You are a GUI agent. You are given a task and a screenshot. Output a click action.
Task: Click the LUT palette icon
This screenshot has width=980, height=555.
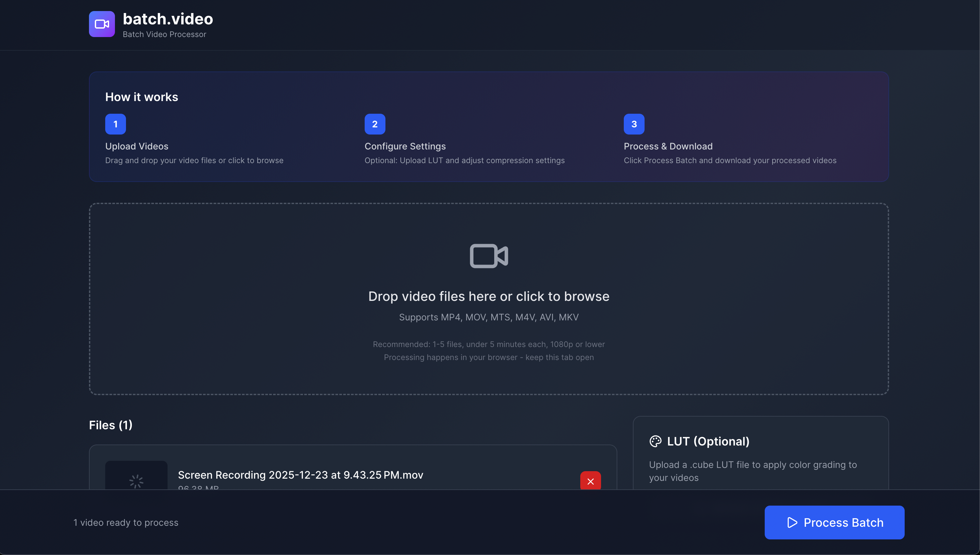[655, 441]
